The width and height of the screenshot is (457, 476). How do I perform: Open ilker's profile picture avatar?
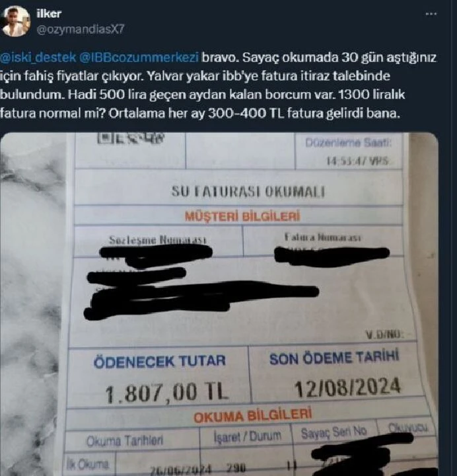click(x=15, y=22)
